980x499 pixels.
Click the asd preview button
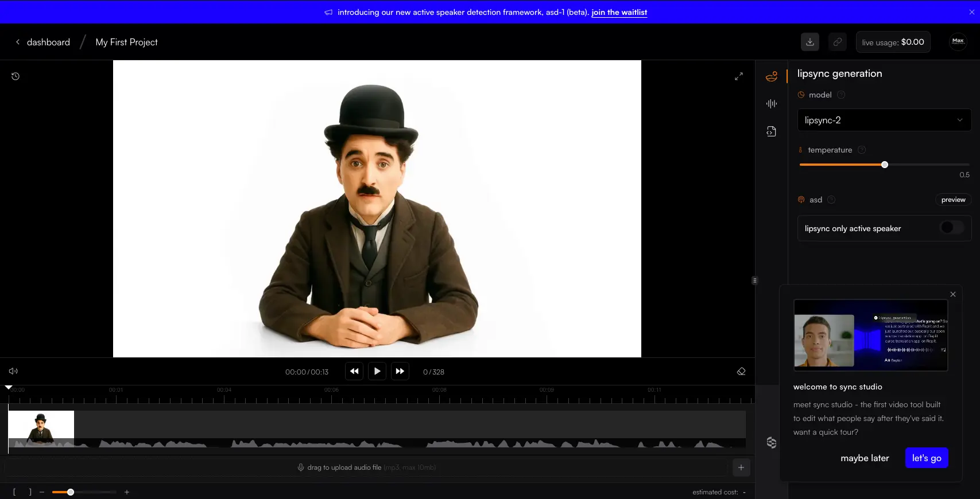[953, 200]
